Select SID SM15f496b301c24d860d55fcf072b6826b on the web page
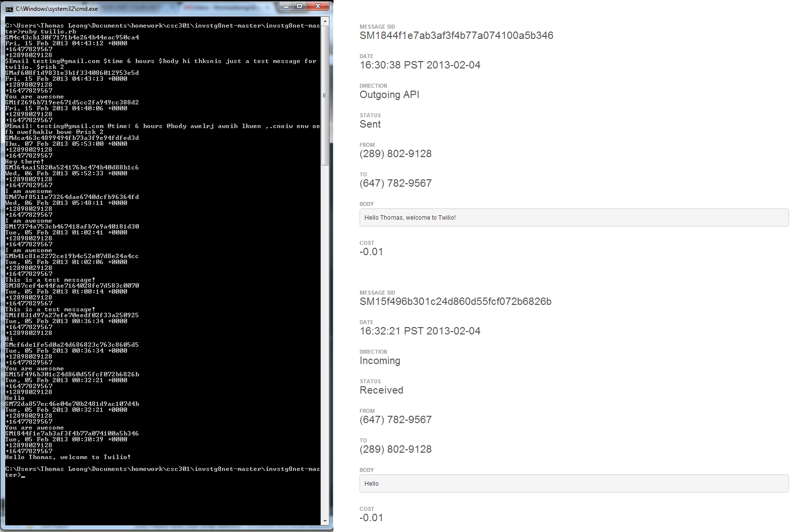Screen dimensions: 791x532 [x=456, y=301]
